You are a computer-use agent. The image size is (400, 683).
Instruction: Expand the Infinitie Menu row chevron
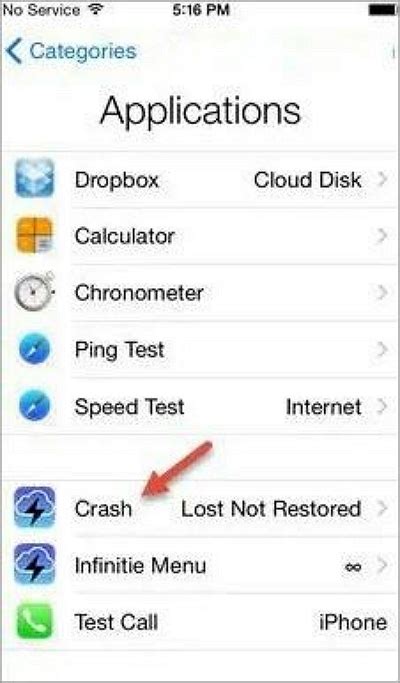point(382,565)
